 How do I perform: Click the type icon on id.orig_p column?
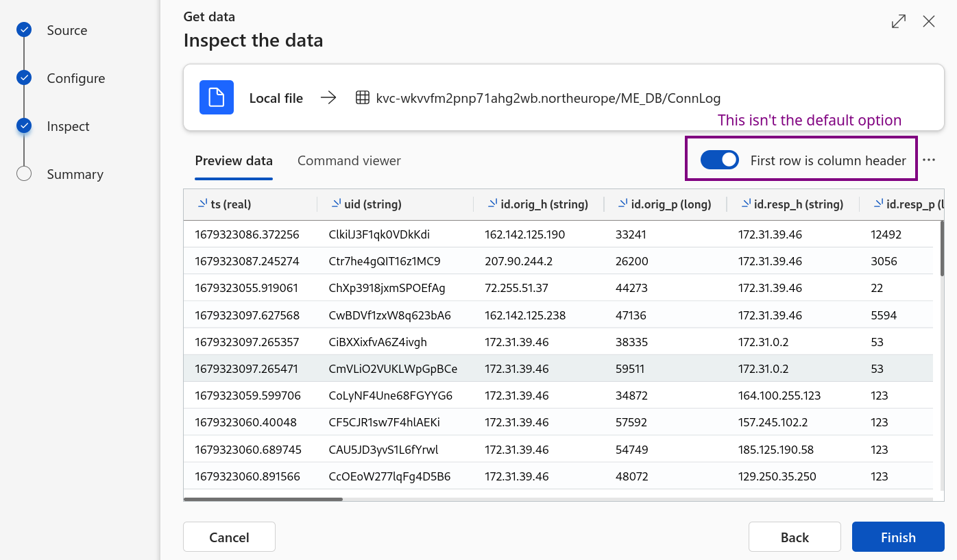(x=623, y=204)
